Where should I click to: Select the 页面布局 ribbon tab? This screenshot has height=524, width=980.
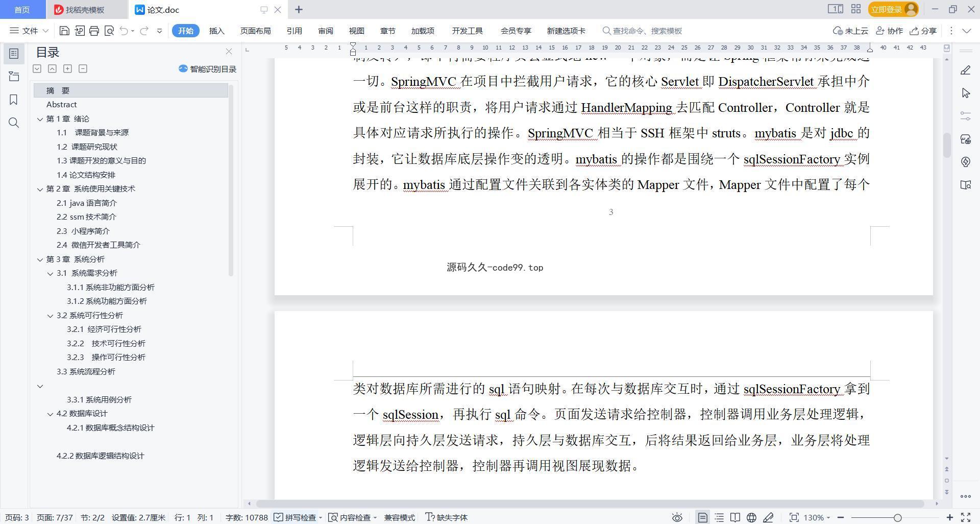point(255,31)
